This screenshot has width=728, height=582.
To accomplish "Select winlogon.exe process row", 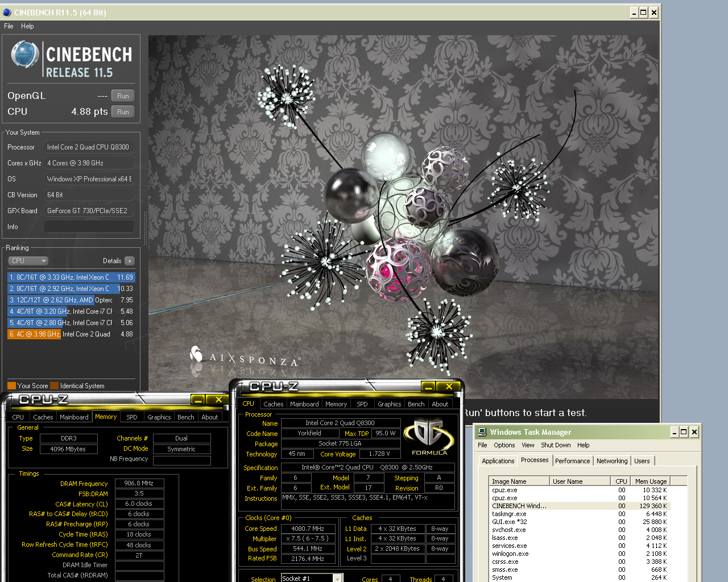I will (580, 554).
